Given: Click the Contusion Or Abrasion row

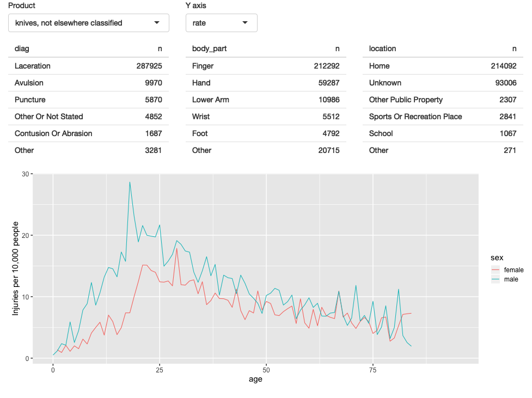Looking at the screenshot, I should [x=53, y=133].
